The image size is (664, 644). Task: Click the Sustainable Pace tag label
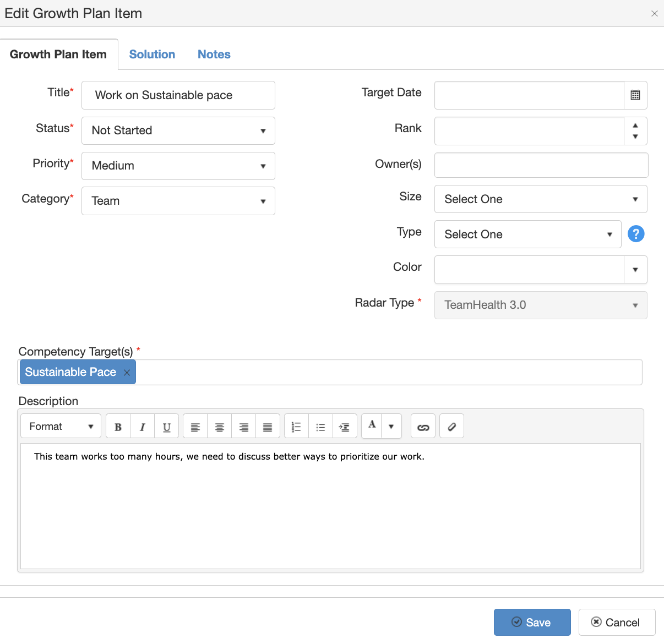pyautogui.click(x=70, y=372)
